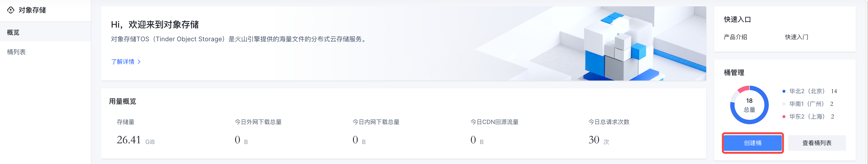Click the red 华东2（上海）legend dot
868x164 pixels.
pos(784,116)
